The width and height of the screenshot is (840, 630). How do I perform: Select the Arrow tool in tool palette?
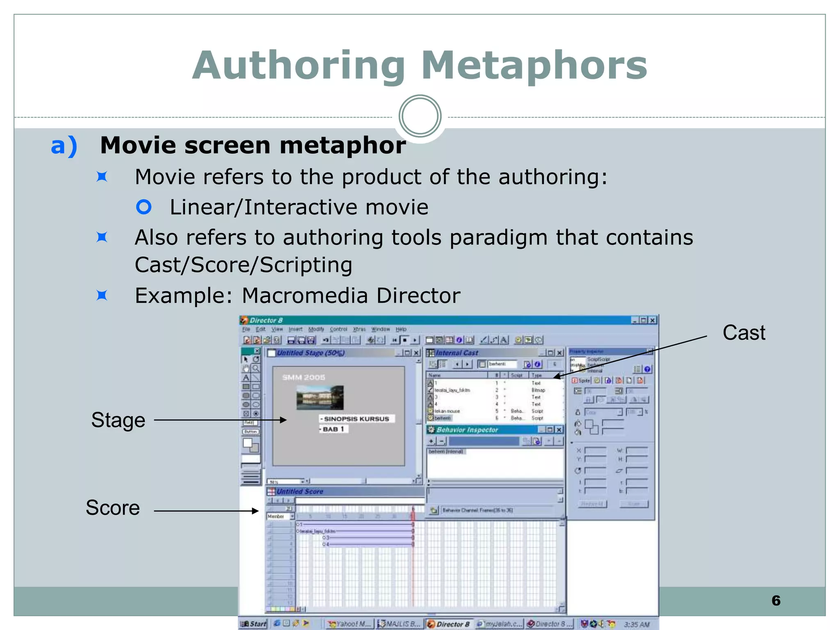[246, 360]
